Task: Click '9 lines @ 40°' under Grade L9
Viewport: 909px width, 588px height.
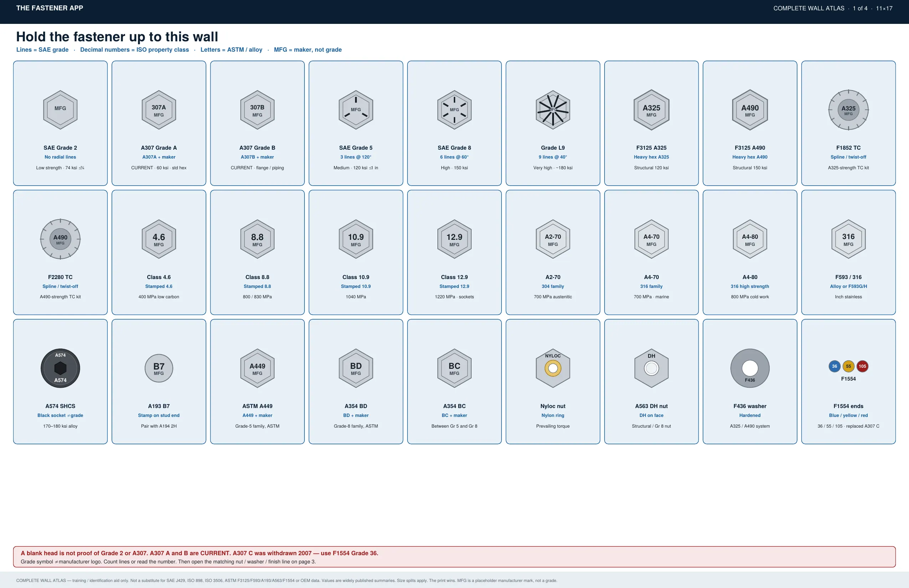Action: coord(553,157)
